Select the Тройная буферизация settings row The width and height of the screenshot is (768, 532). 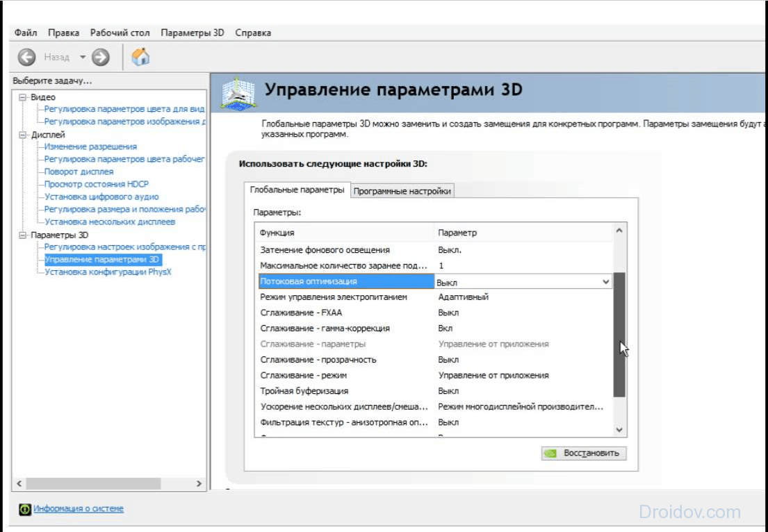[304, 391]
